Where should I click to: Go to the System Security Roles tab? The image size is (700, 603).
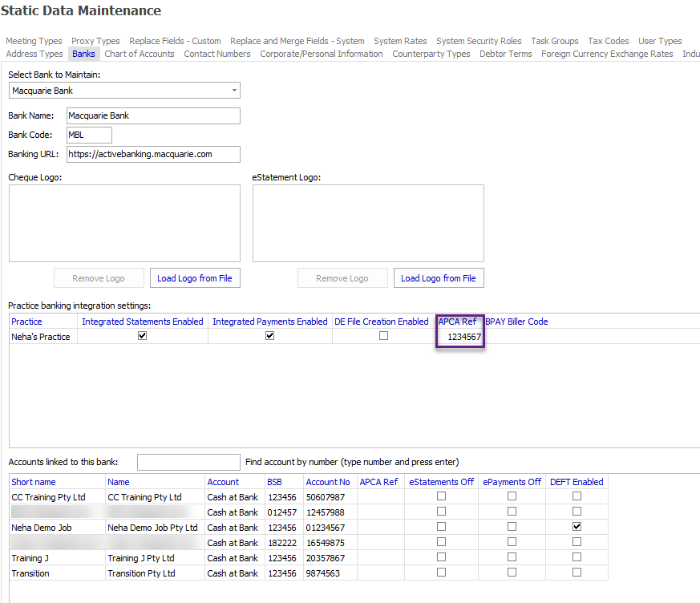pos(479,41)
